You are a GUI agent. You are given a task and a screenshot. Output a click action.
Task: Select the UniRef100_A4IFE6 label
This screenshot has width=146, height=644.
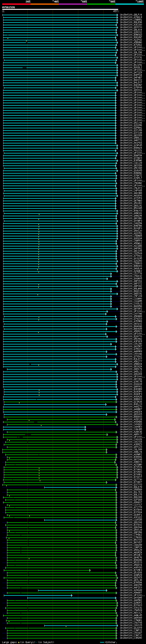pyautogui.click(x=131, y=143)
